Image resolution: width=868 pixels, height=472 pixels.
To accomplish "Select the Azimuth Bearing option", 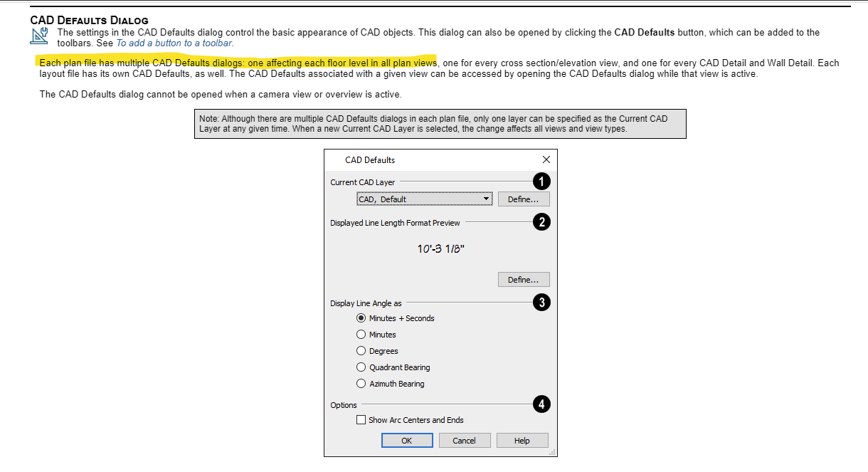I will point(361,384).
